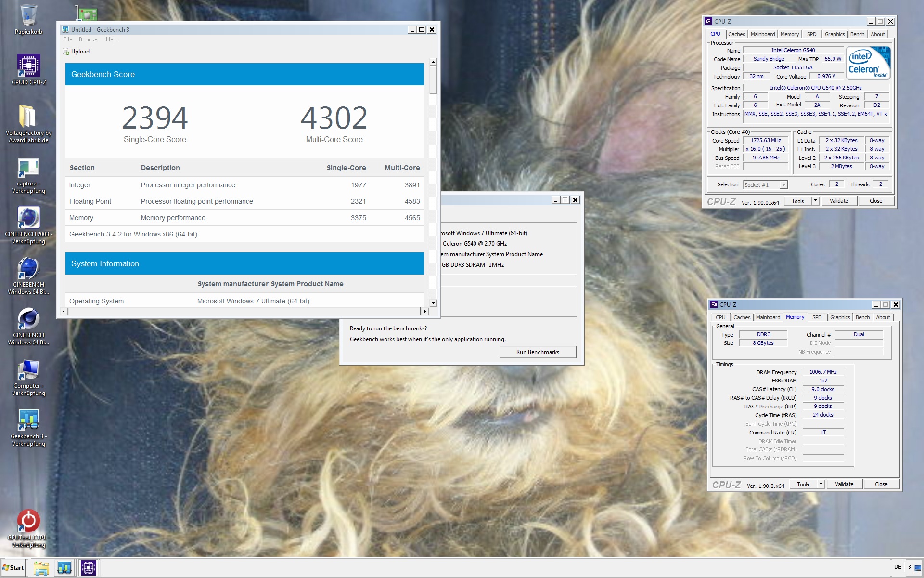Open Windows Explorer from the taskbar
The image size is (924, 578).
coord(41,568)
